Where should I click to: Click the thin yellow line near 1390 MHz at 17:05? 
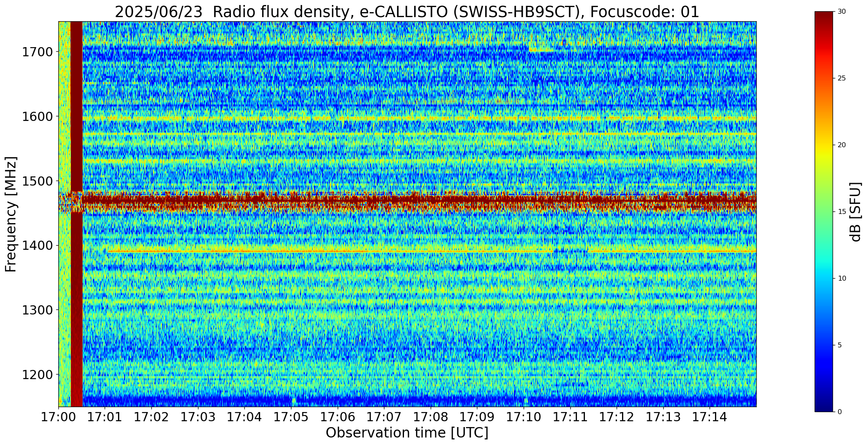click(x=291, y=251)
